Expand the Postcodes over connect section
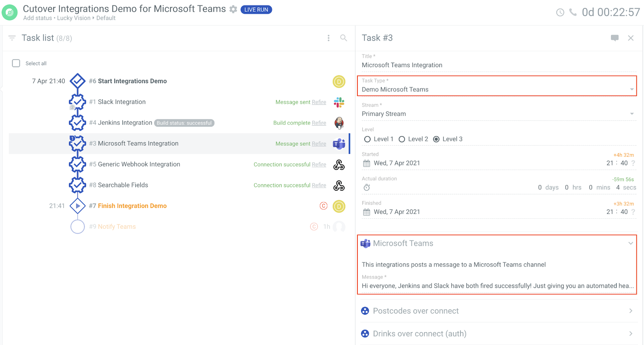 pyautogui.click(x=499, y=311)
